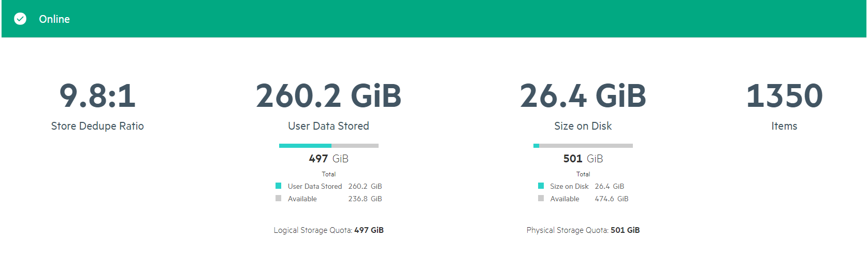Click the Online status checkmark icon
This screenshot has width=868, height=278.
[20, 19]
